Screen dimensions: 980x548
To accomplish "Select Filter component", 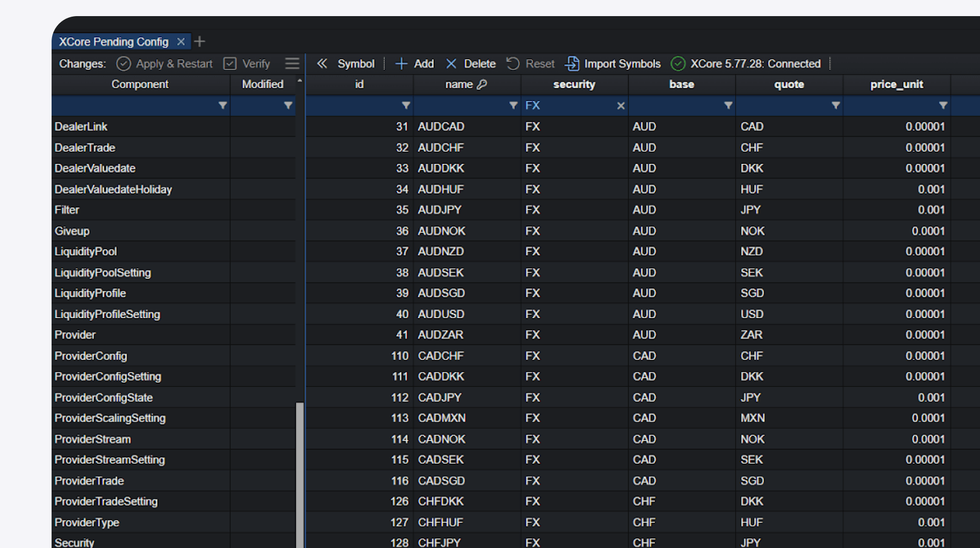I will click(141, 210).
